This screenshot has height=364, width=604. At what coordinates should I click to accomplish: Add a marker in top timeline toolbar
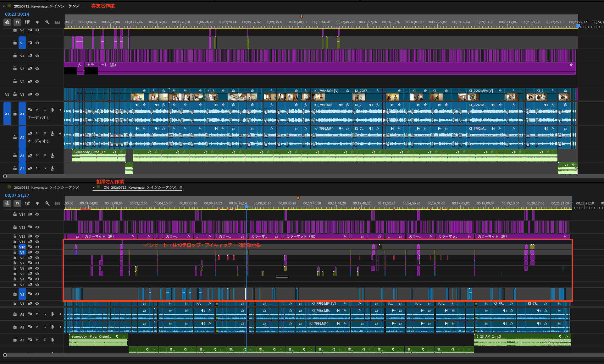pyautogui.click(x=37, y=22)
